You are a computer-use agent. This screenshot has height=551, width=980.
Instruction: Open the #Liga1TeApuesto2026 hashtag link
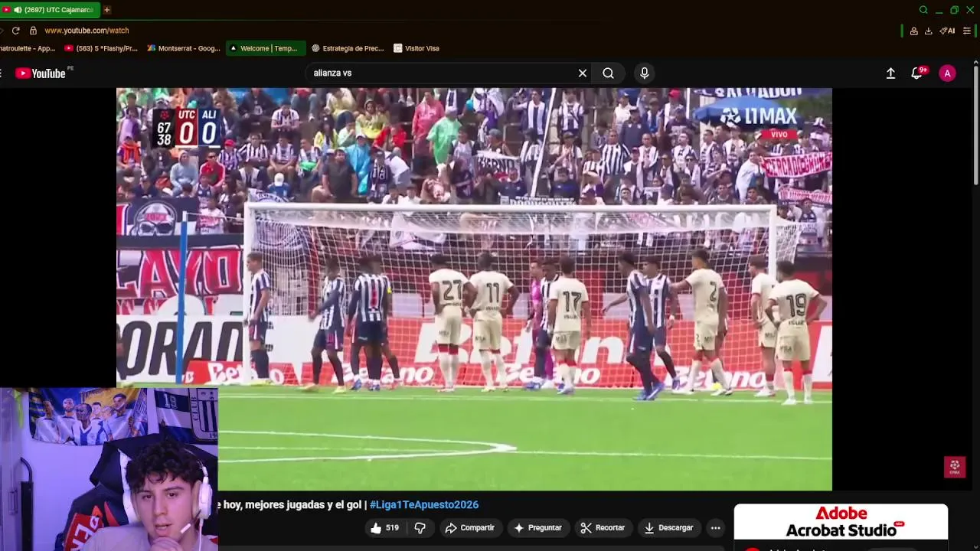(x=424, y=505)
